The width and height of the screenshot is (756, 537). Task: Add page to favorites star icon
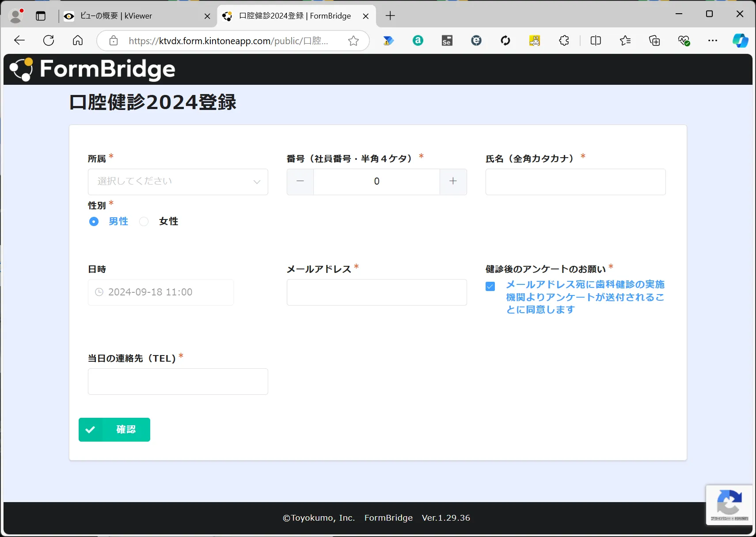(353, 41)
